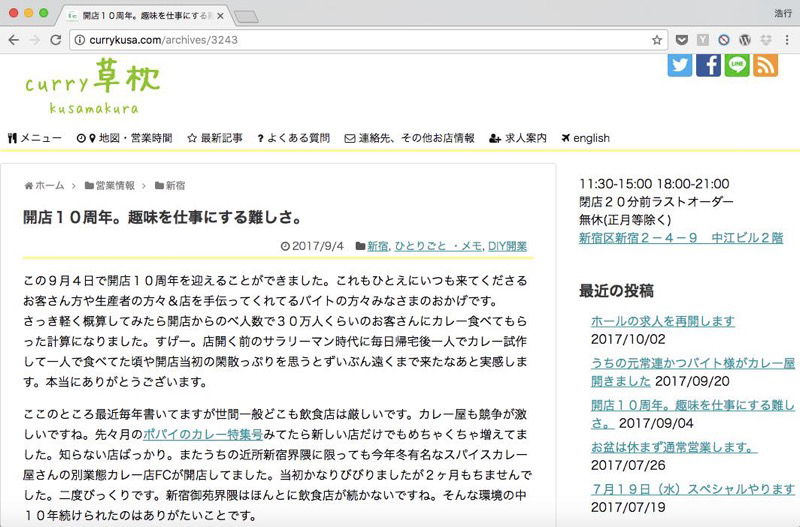The width and height of the screenshot is (800, 527).
Task: Click the 2017/10/02 date text
Action: click(628, 339)
